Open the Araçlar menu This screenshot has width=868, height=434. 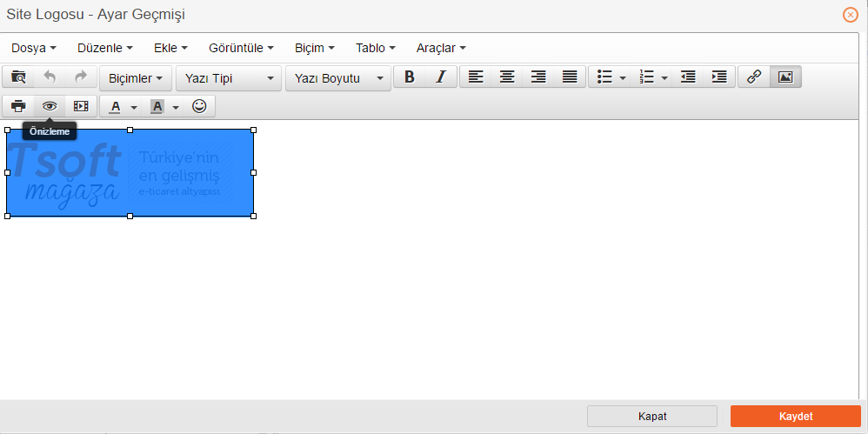pos(441,48)
